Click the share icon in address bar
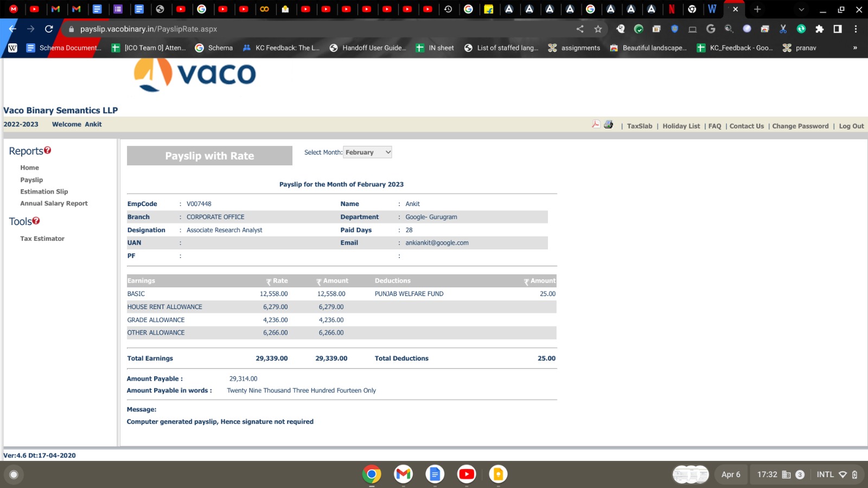This screenshot has height=488, width=868. click(x=580, y=29)
